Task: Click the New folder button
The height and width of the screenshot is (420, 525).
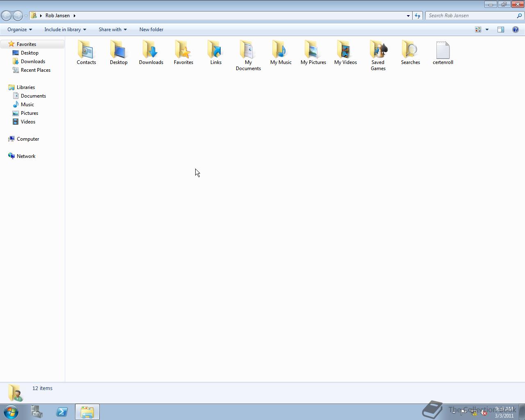Action: point(151,30)
